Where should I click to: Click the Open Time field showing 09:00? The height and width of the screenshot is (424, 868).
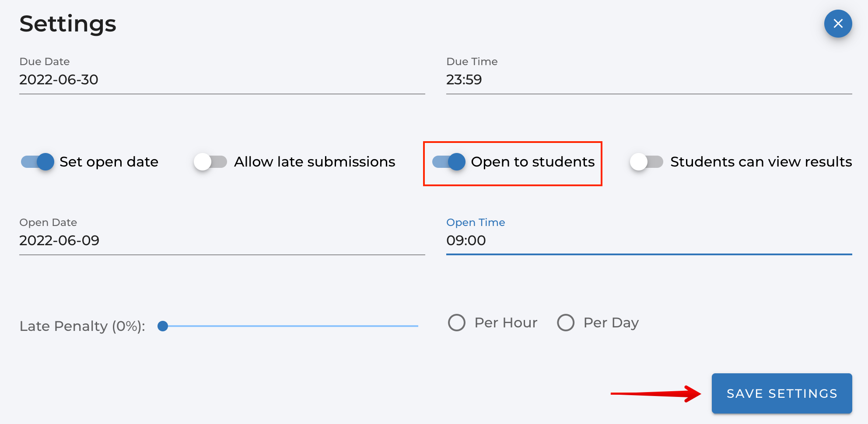[x=648, y=240]
